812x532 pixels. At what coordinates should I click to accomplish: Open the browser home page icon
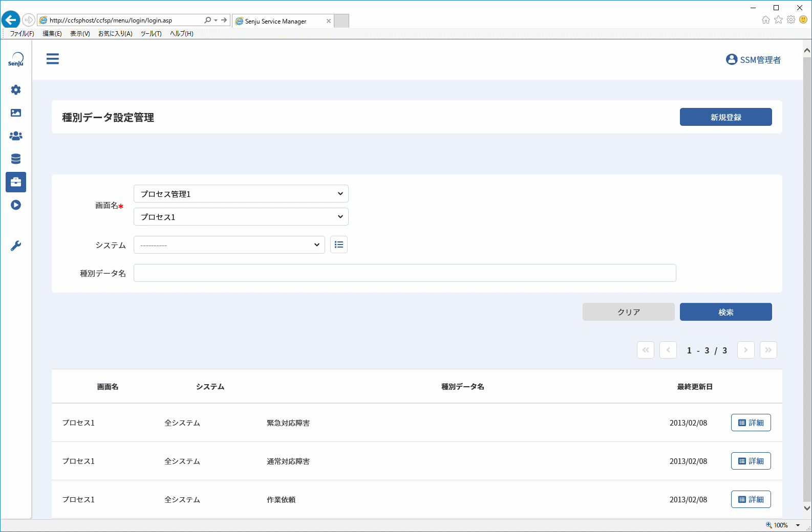(x=766, y=20)
